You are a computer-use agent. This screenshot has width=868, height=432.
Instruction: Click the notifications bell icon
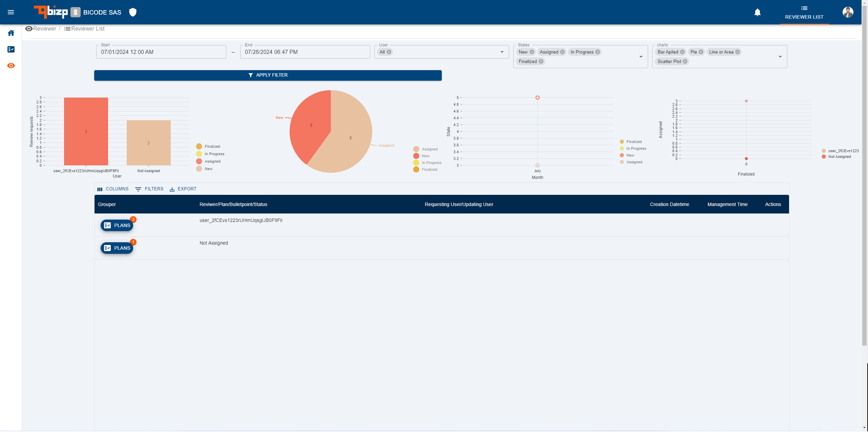(x=757, y=13)
